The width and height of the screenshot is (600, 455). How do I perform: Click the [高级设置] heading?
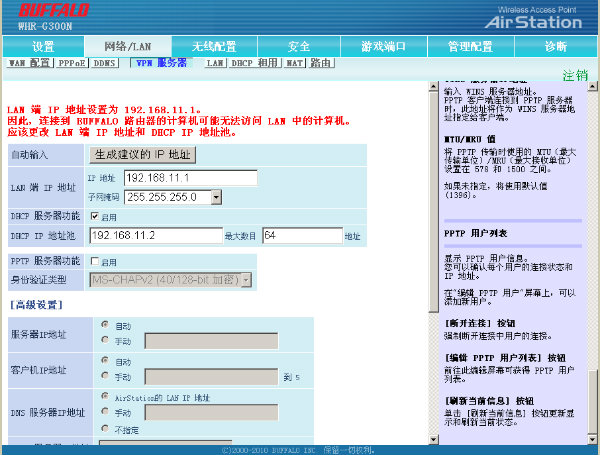[36, 305]
